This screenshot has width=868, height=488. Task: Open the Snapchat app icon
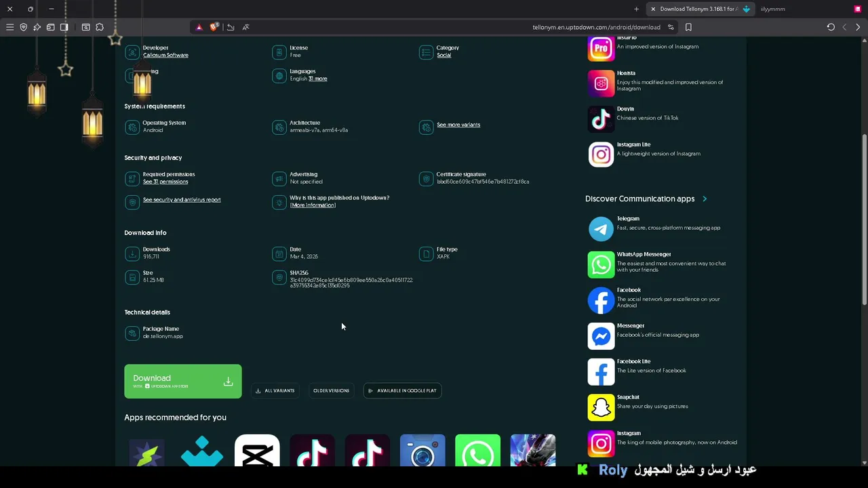601,407
